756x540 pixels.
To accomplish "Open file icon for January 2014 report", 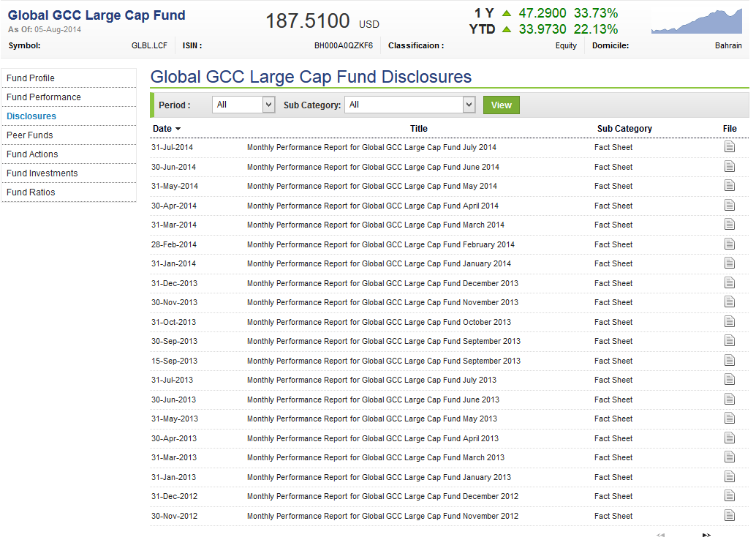I will point(730,263).
